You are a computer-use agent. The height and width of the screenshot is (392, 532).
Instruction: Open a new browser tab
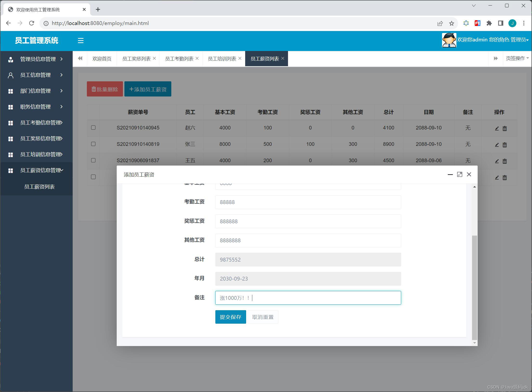coord(98,9)
